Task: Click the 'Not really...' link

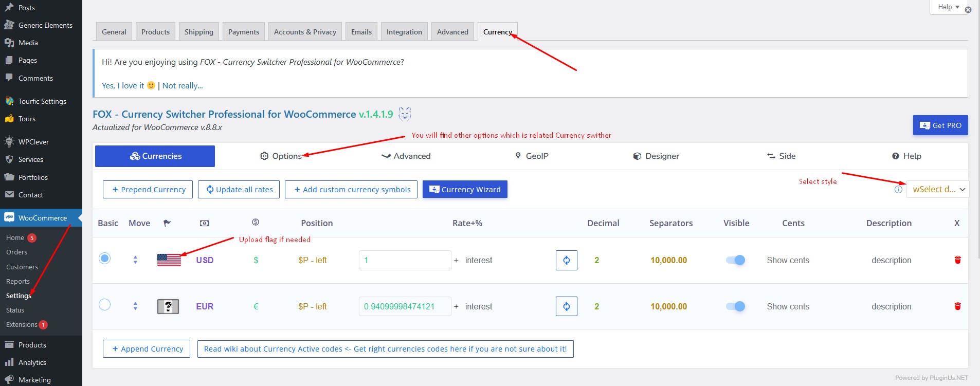Action: click(183, 85)
